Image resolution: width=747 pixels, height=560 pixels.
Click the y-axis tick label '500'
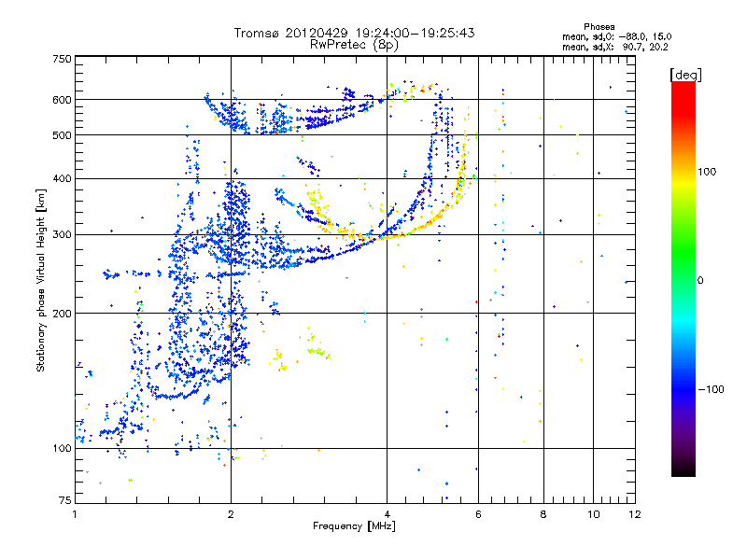tap(62, 135)
